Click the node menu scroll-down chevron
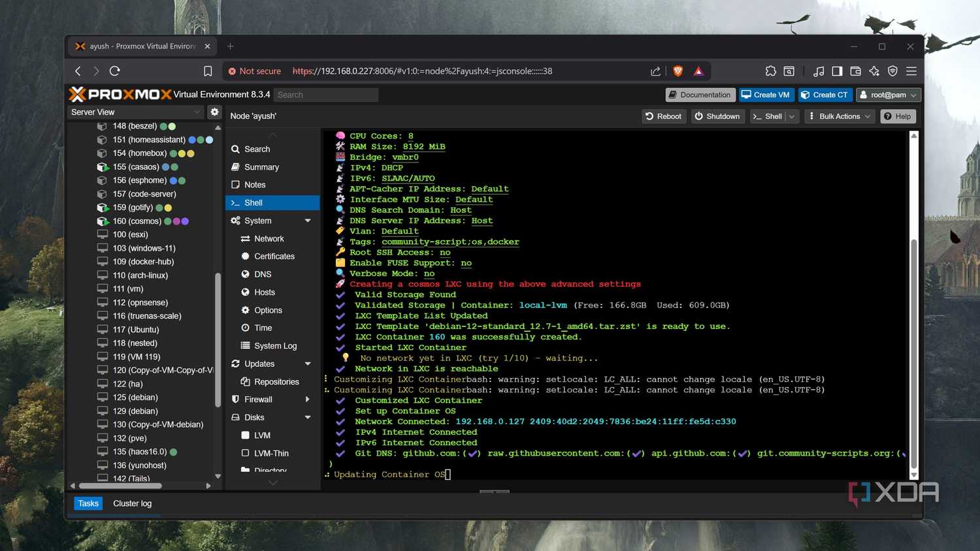This screenshot has width=980, height=551. coord(273,483)
